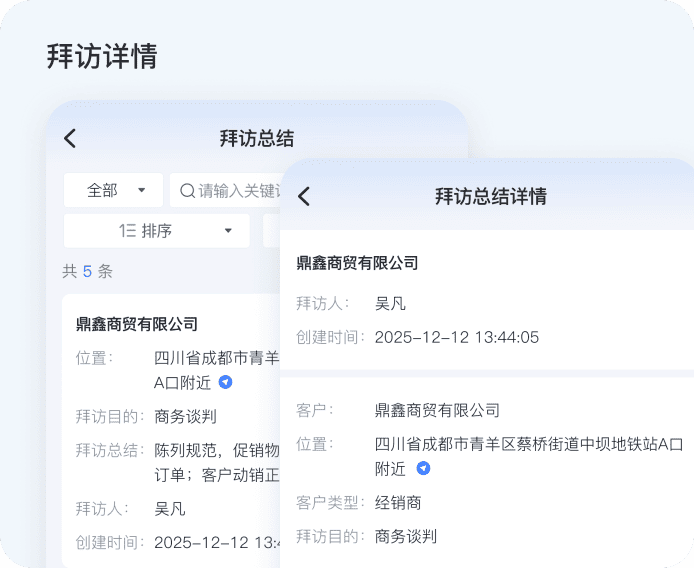Click the 共 5 条 result count
The height and width of the screenshot is (568, 694).
(87, 271)
